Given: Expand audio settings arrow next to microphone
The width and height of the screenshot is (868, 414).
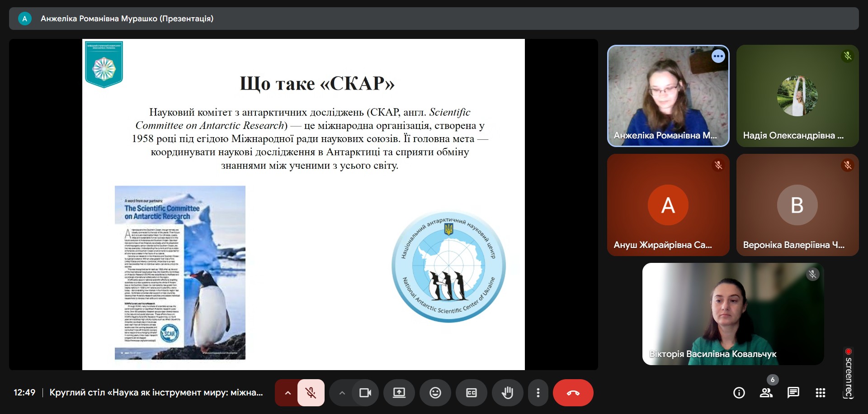Looking at the screenshot, I should [x=288, y=393].
